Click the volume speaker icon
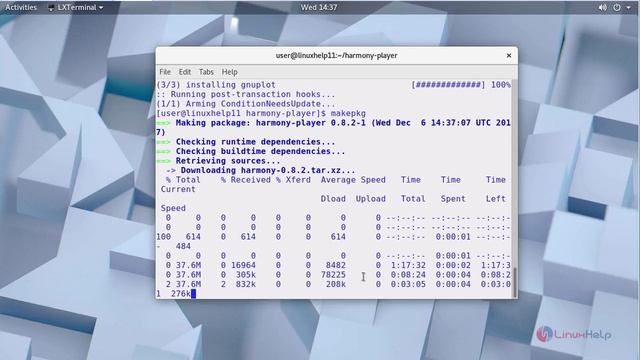Screen dimensions: 640x360 coord(602,7)
